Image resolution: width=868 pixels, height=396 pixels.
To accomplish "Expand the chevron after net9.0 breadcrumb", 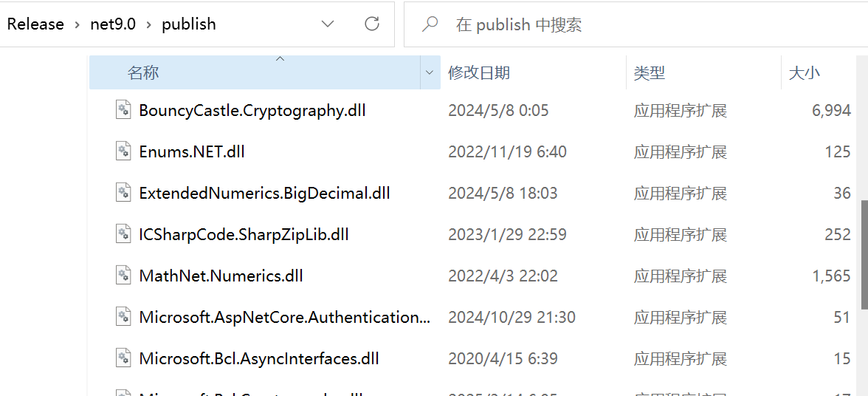I will point(149,24).
